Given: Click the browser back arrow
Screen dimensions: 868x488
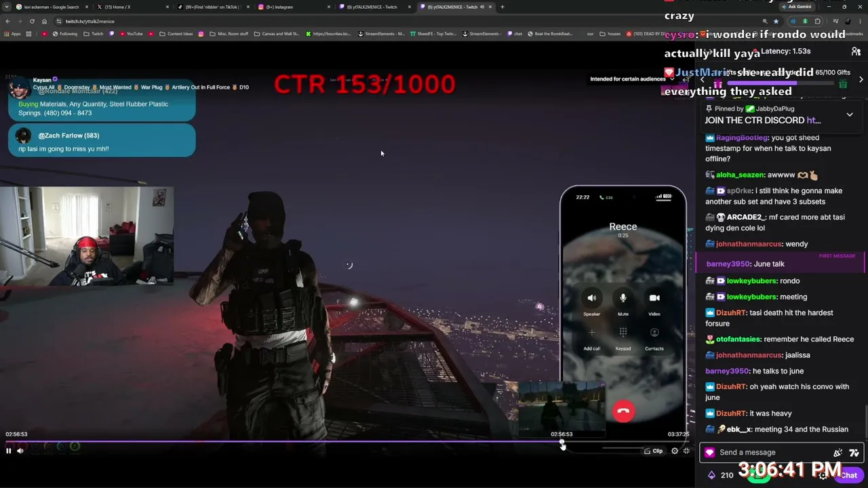Looking at the screenshot, I should click(8, 21).
